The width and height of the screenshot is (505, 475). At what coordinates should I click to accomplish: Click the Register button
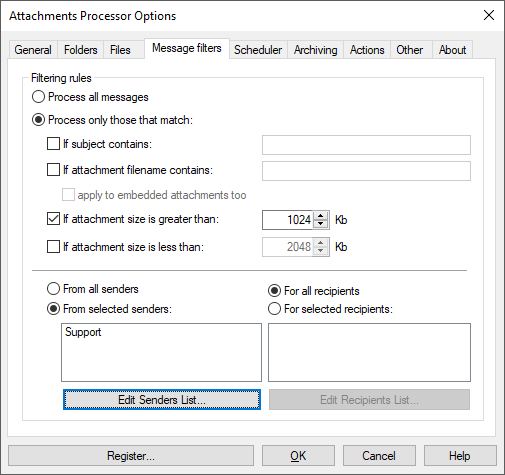pyautogui.click(x=131, y=456)
